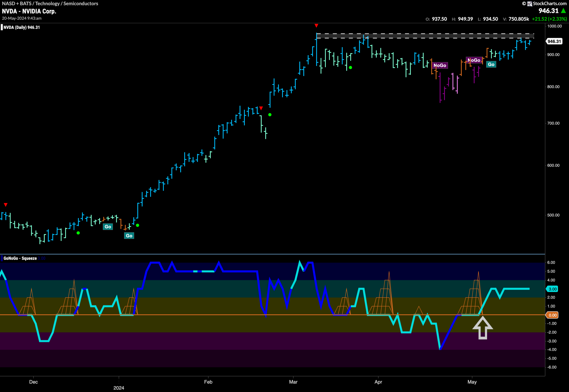Click the late-December Go signal label
The image size is (569, 392).
coord(108,227)
